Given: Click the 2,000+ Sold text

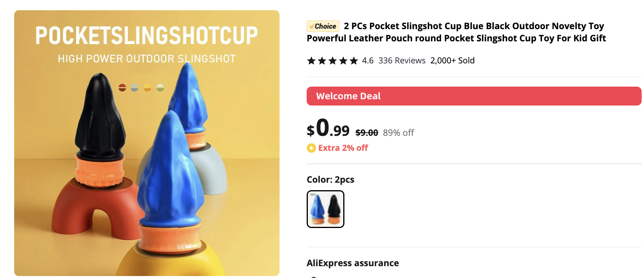Looking at the screenshot, I should 453,61.
